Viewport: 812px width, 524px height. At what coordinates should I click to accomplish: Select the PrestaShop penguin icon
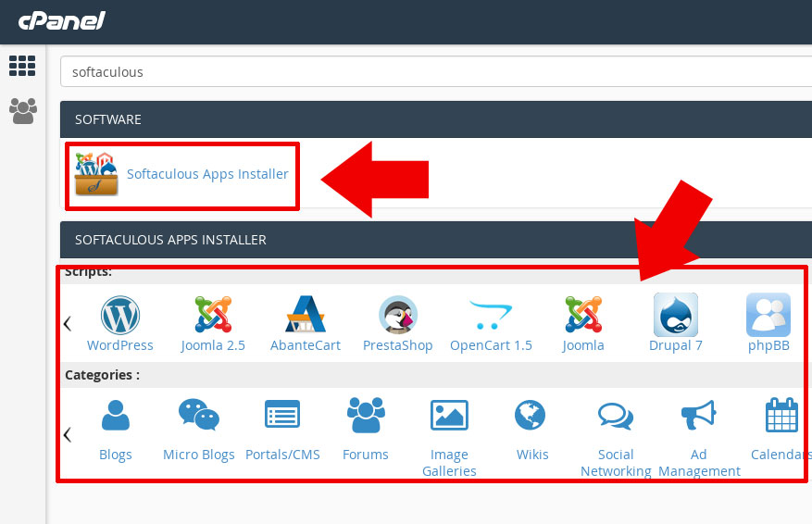point(398,315)
